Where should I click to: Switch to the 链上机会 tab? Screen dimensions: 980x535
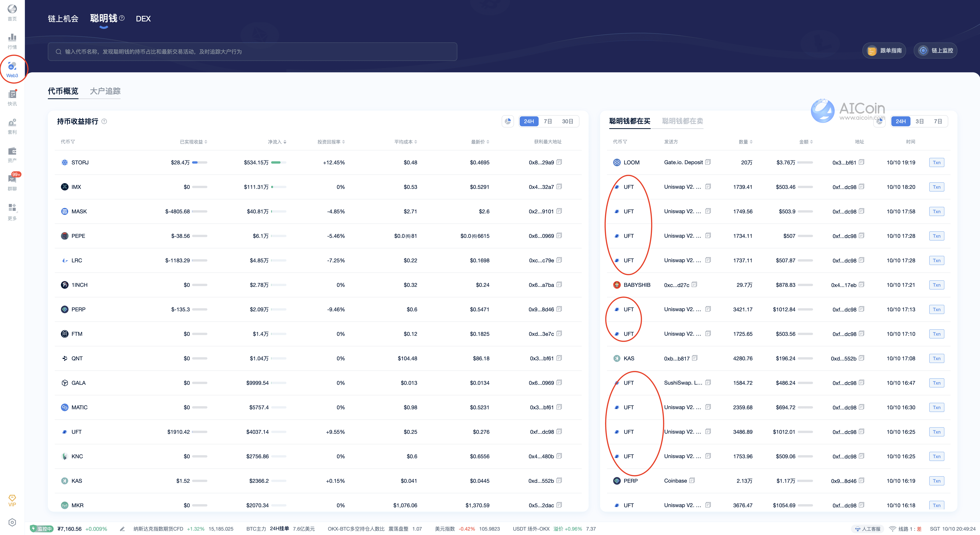coord(63,19)
